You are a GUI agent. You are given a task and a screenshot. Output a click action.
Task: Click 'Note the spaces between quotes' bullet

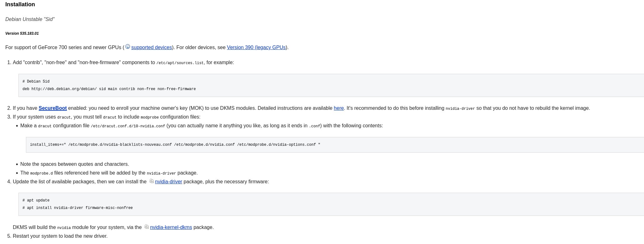point(75,164)
